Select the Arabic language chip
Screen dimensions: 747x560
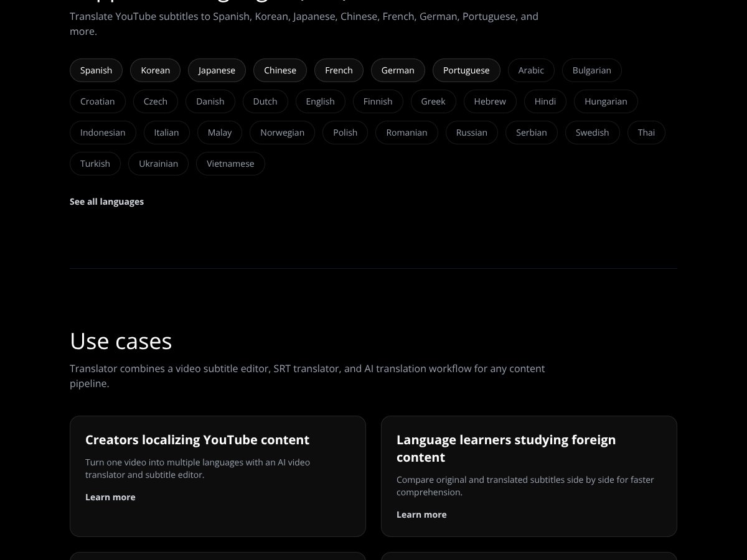(531, 70)
